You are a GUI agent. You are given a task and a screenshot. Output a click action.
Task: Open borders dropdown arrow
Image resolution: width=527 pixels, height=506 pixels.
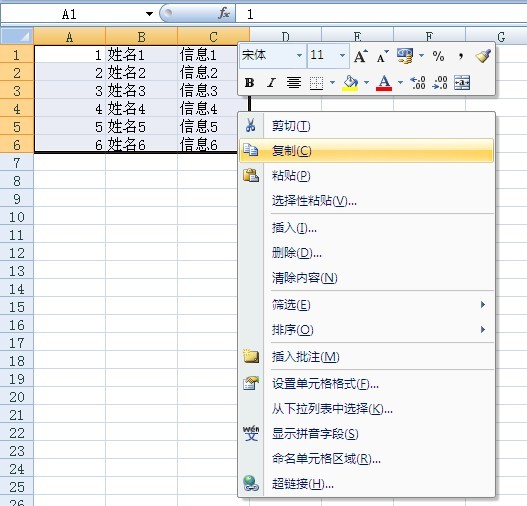(x=332, y=82)
